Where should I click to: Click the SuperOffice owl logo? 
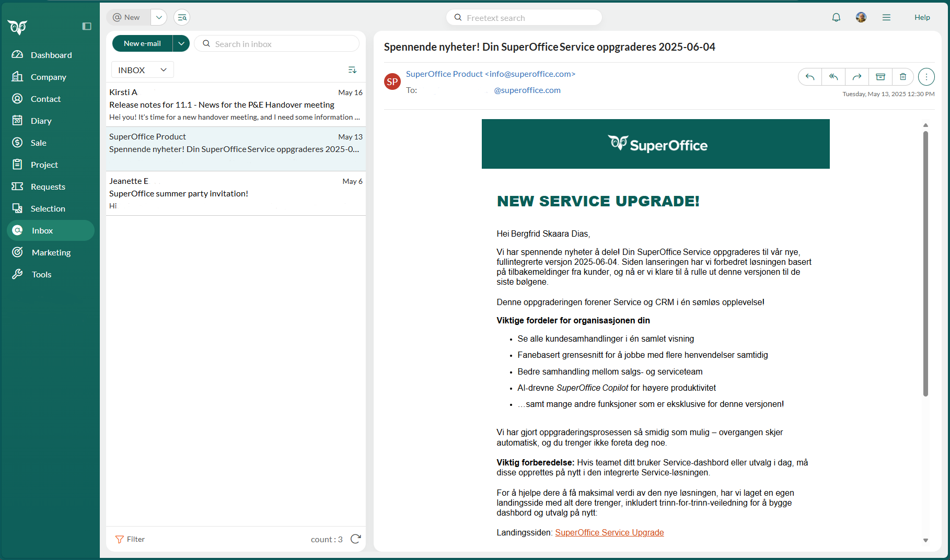[18, 27]
